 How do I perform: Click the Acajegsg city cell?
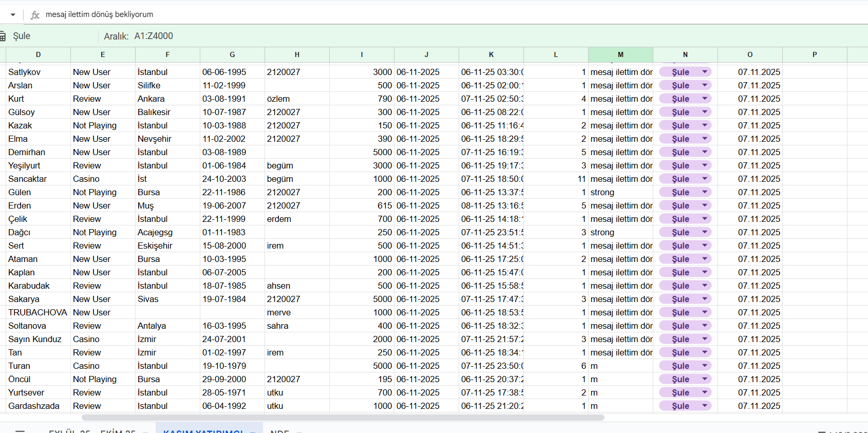click(x=167, y=232)
